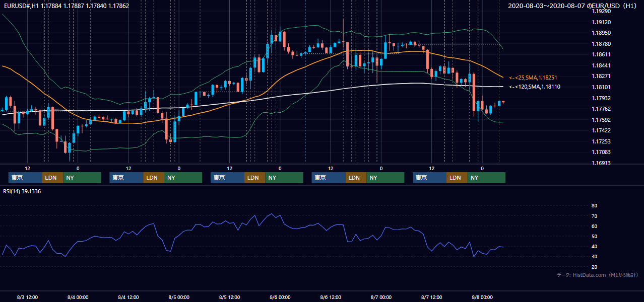Click the 8/5 12:00 date label
The width and height of the screenshot is (644, 302).
(230, 297)
